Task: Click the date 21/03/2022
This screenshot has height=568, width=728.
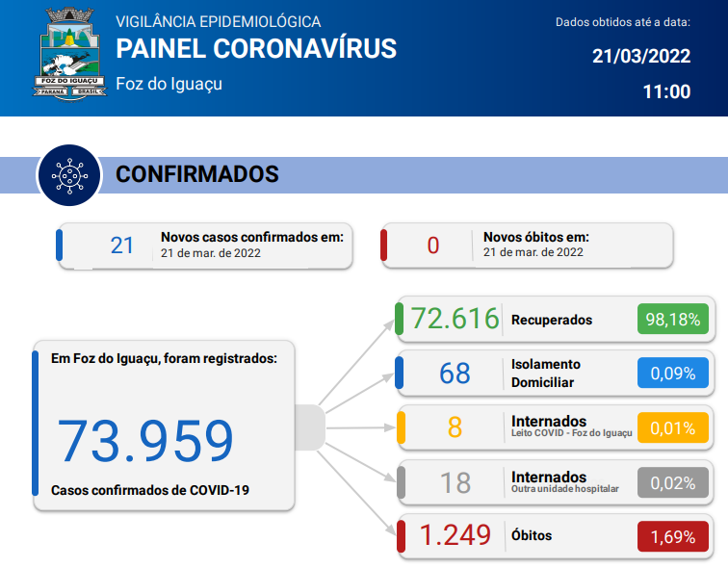Action: click(x=641, y=56)
